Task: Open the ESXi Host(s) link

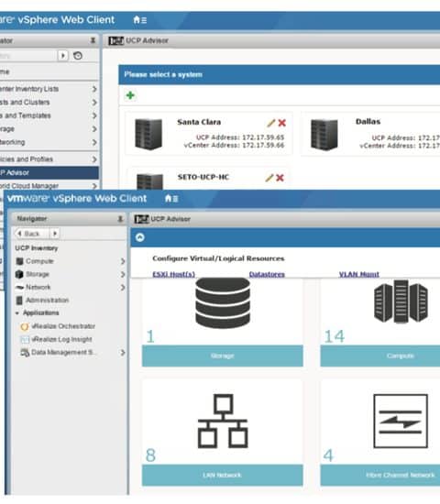Action: (x=173, y=274)
